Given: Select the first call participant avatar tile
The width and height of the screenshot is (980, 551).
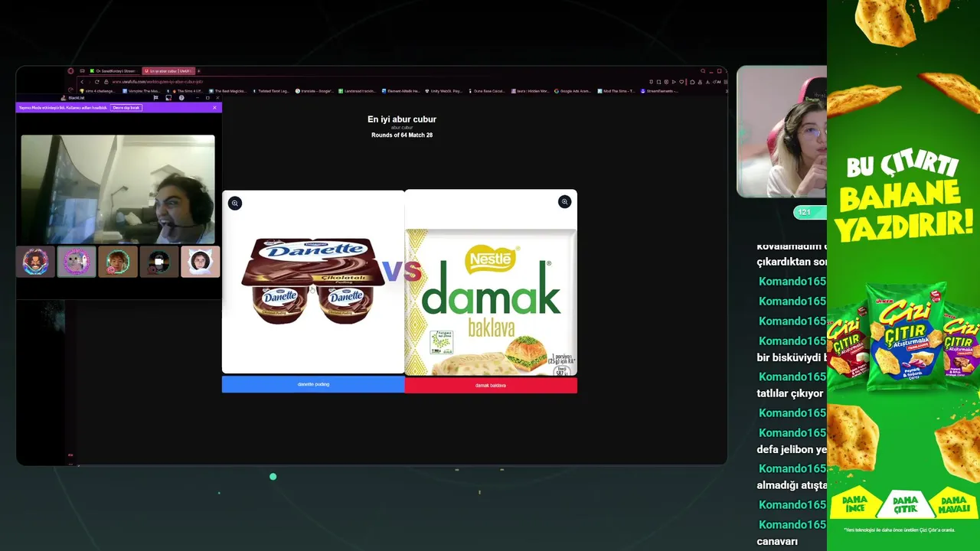Looking at the screenshot, I should coord(35,262).
